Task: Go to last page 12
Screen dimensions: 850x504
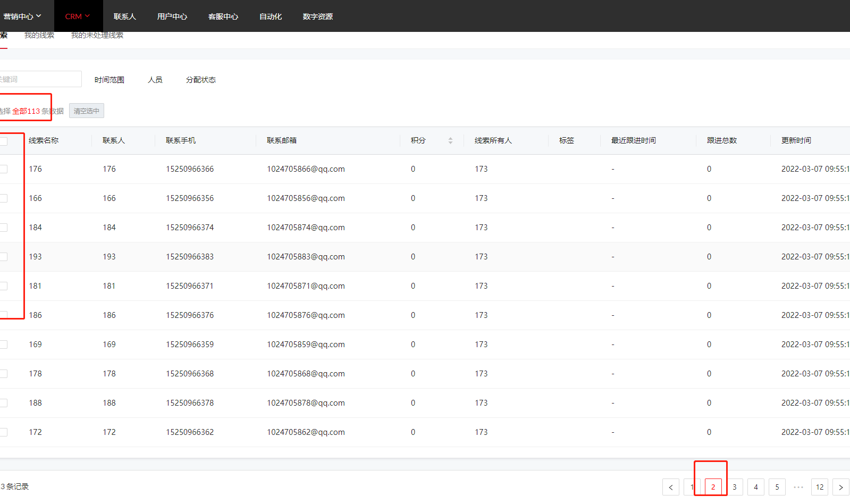Action: pyautogui.click(x=820, y=487)
